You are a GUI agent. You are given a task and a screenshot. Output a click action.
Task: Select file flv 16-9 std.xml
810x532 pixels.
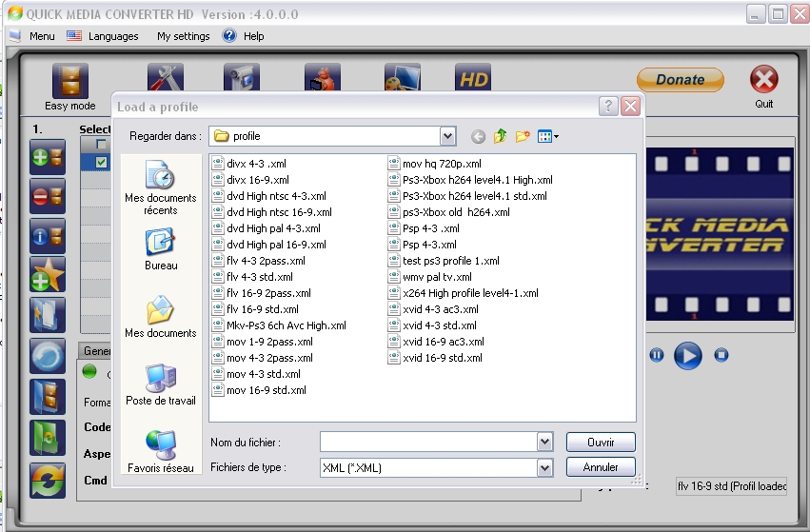tap(256, 309)
